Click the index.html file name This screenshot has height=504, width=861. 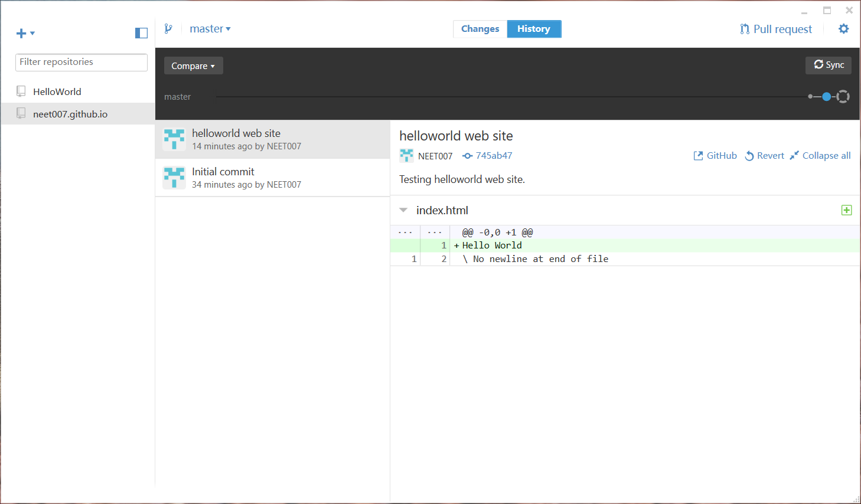point(442,210)
